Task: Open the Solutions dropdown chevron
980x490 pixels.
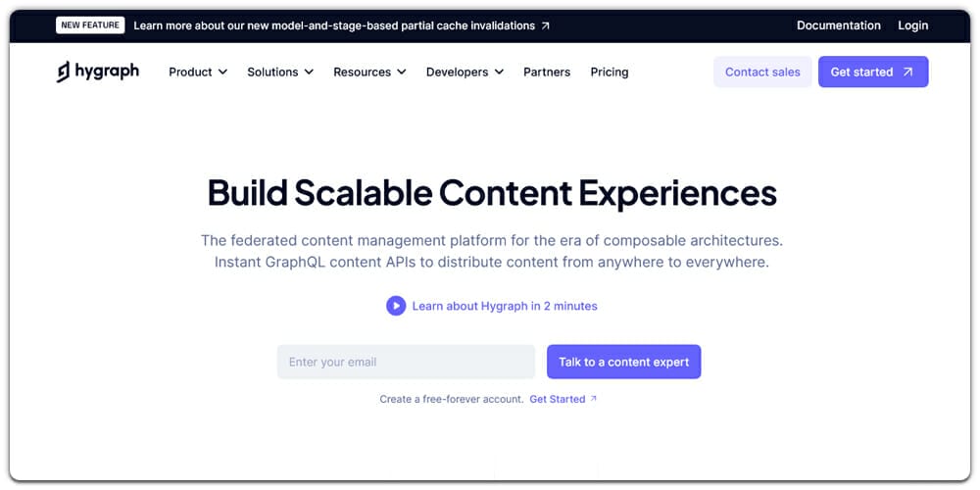Action: 309,72
